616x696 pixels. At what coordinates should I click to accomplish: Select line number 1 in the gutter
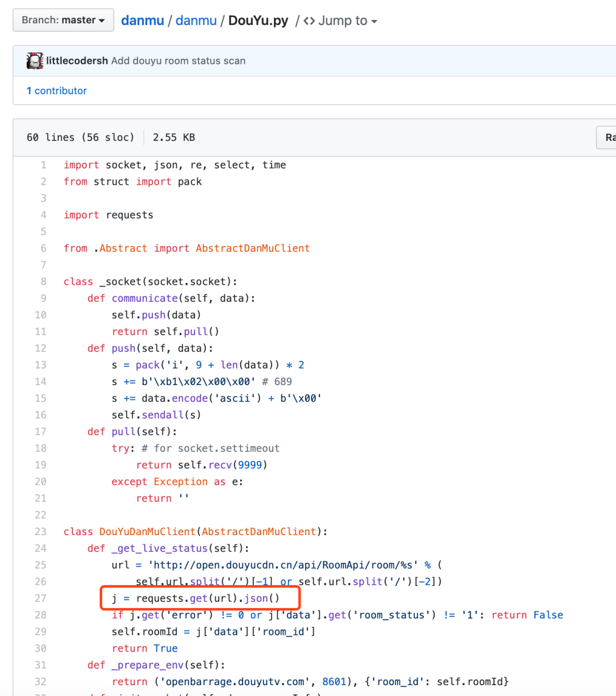point(43,165)
